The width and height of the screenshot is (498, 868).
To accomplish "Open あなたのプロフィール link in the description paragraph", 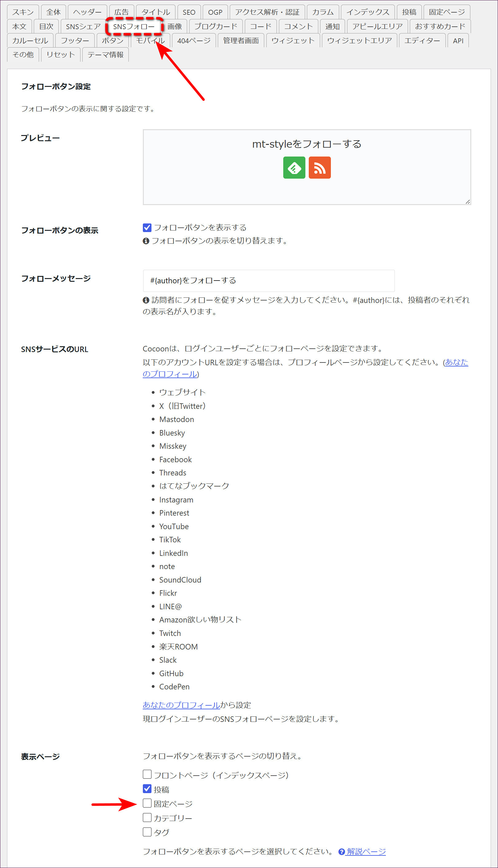I will pos(456,362).
